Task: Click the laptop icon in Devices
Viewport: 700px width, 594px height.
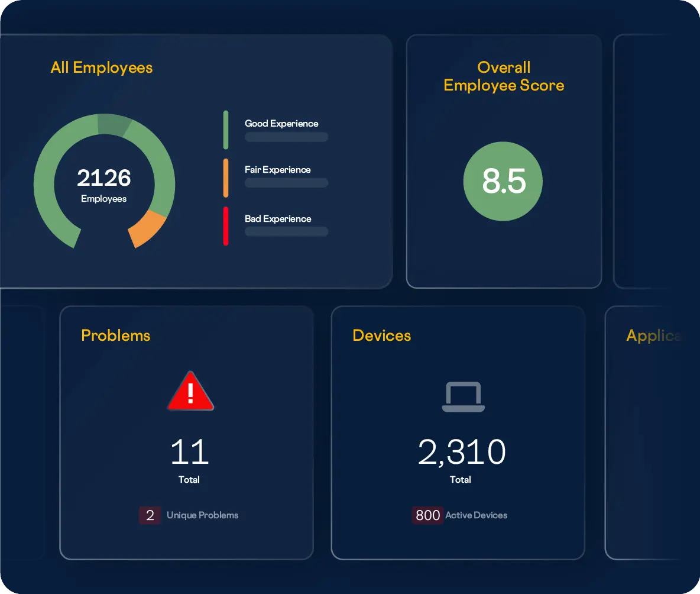Action: click(463, 397)
